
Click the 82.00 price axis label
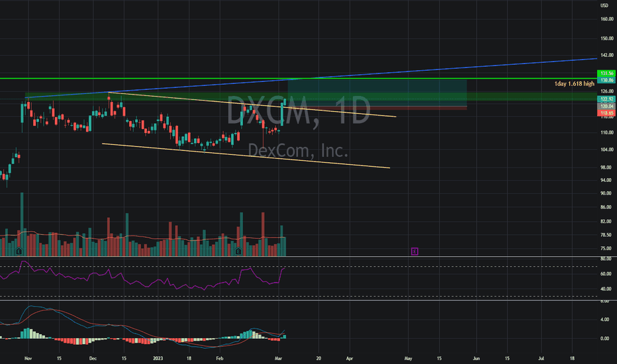[x=607, y=222]
